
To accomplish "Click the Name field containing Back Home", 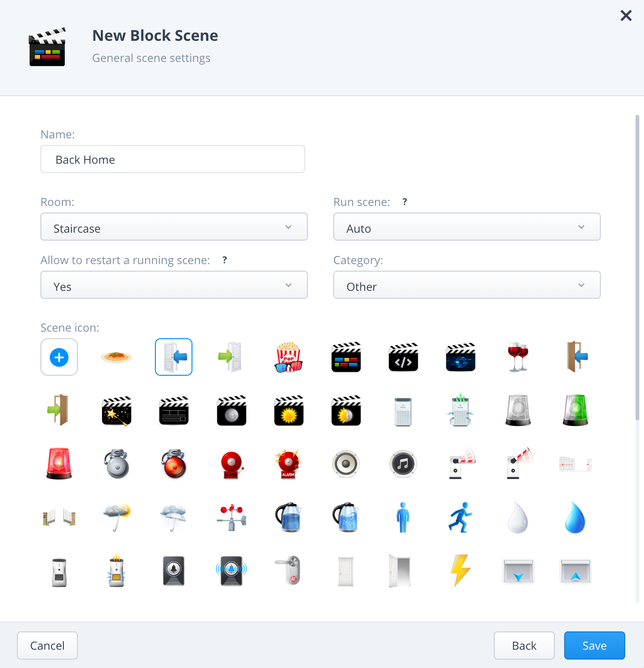I will point(173,159).
